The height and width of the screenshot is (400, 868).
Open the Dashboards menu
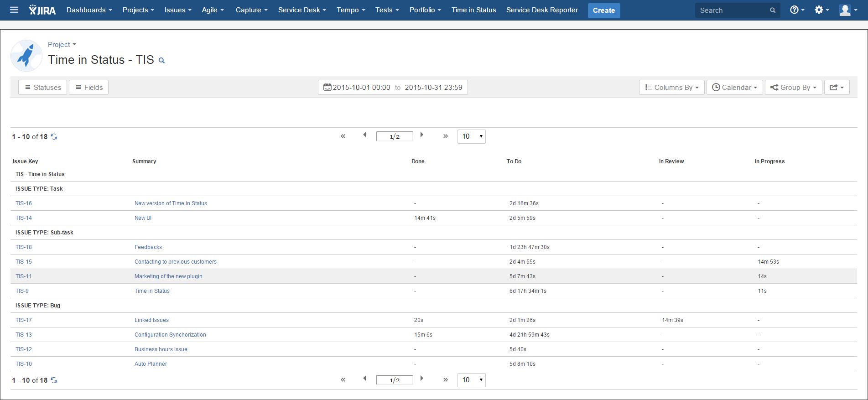89,10
